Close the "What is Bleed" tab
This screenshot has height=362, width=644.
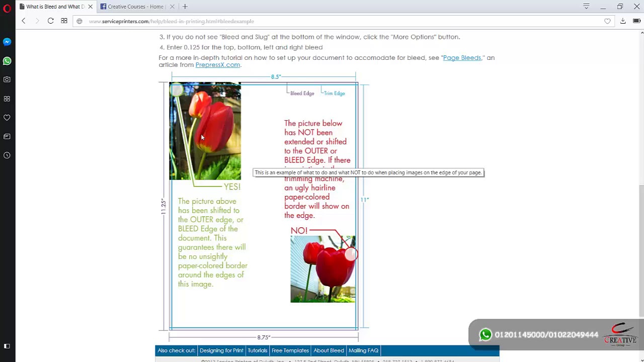91,7
